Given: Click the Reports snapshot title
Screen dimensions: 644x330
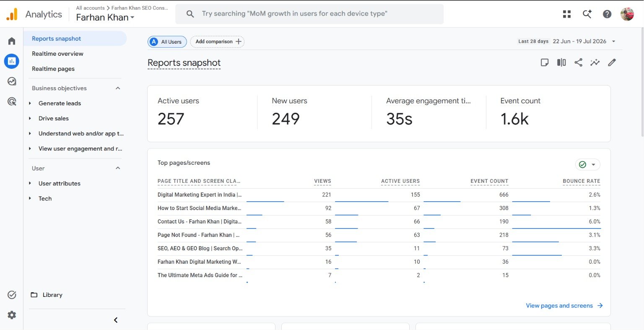Looking at the screenshot, I should click(184, 63).
